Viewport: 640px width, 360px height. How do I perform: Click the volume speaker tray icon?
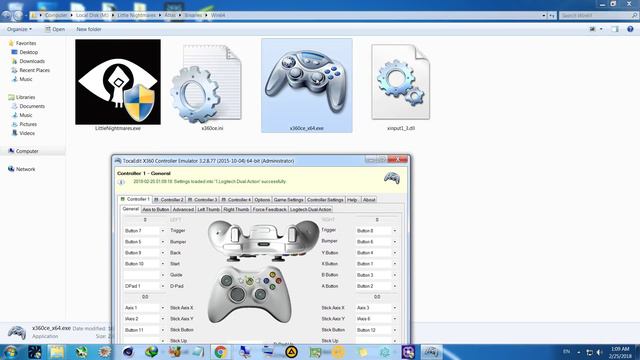tap(599, 352)
